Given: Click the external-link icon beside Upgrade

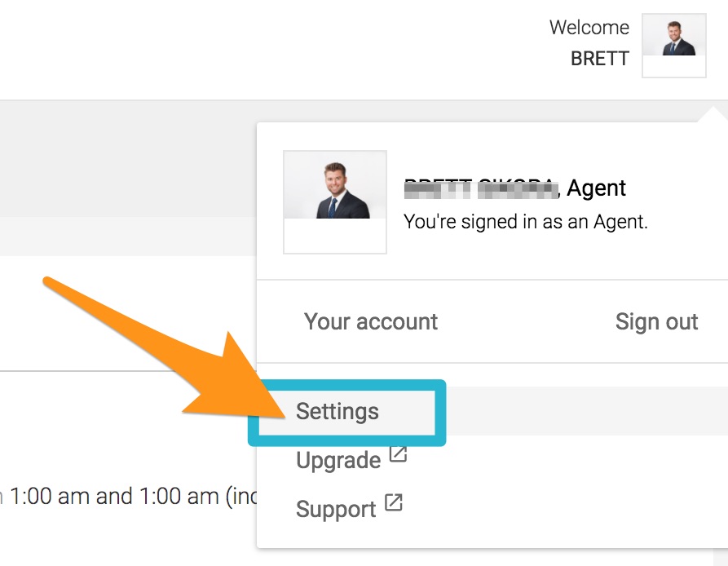Looking at the screenshot, I should (x=398, y=454).
